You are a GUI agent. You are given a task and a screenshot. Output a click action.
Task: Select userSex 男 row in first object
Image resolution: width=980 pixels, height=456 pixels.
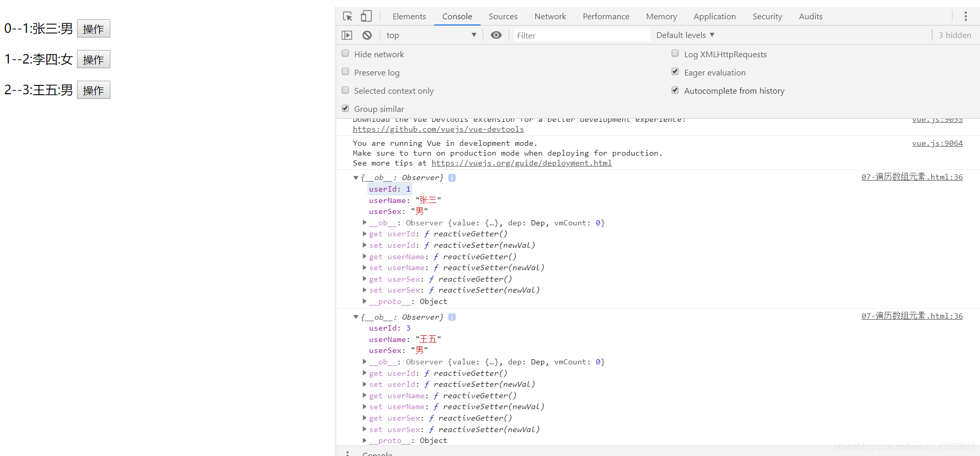[x=398, y=211]
